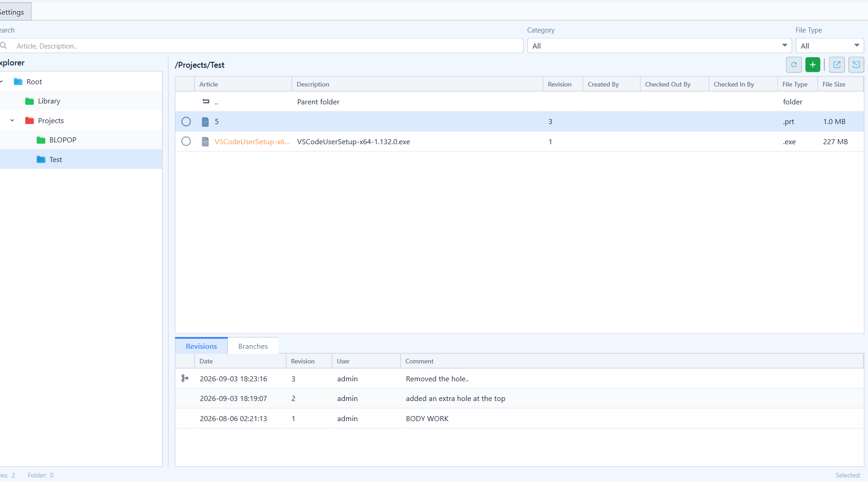Collapse the Root tree node
The image size is (868, 482).
1,82
